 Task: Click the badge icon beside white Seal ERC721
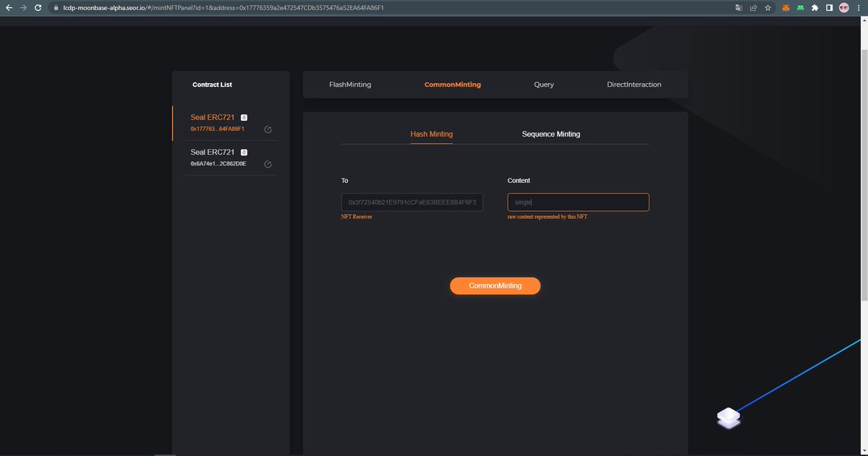244,152
